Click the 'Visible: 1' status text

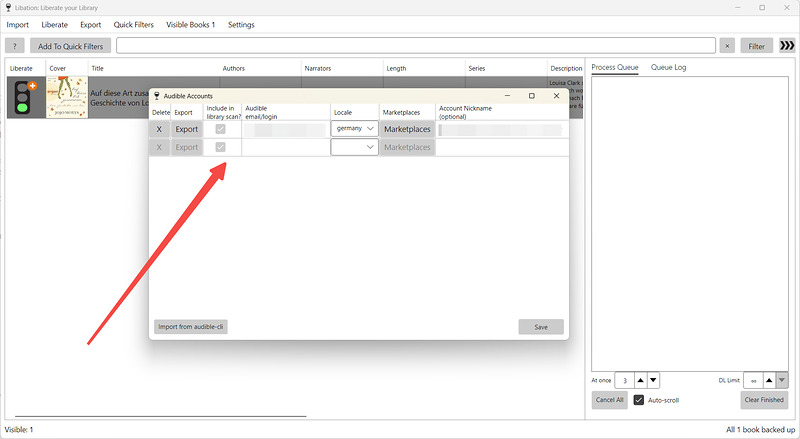(x=19, y=429)
